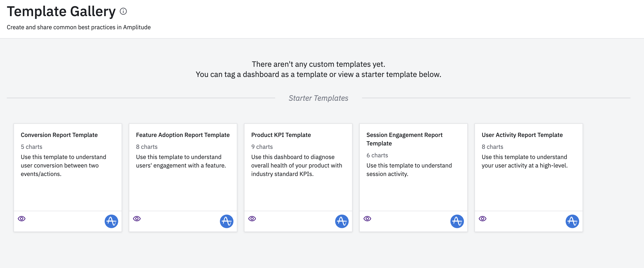Click Amplitude logo badge on Product KPI card

point(342,221)
